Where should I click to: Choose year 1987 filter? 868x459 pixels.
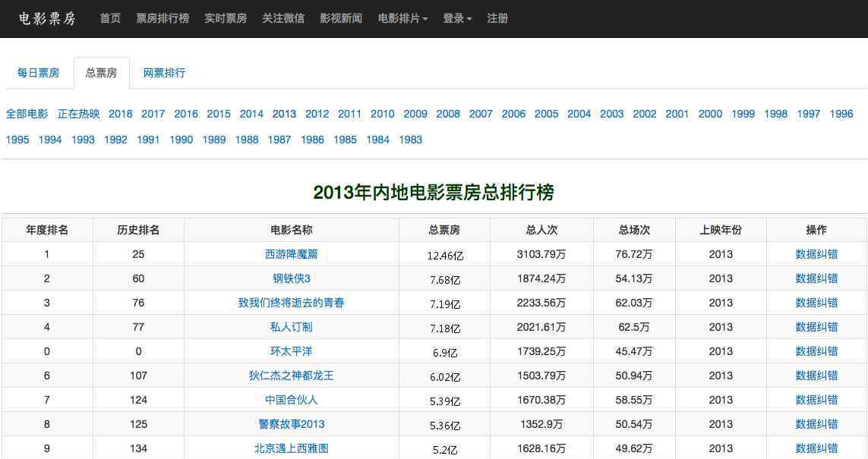(279, 140)
